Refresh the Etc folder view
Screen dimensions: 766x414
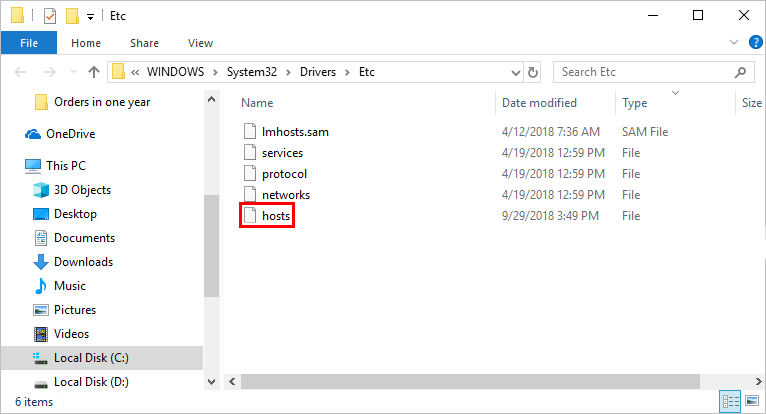point(533,72)
